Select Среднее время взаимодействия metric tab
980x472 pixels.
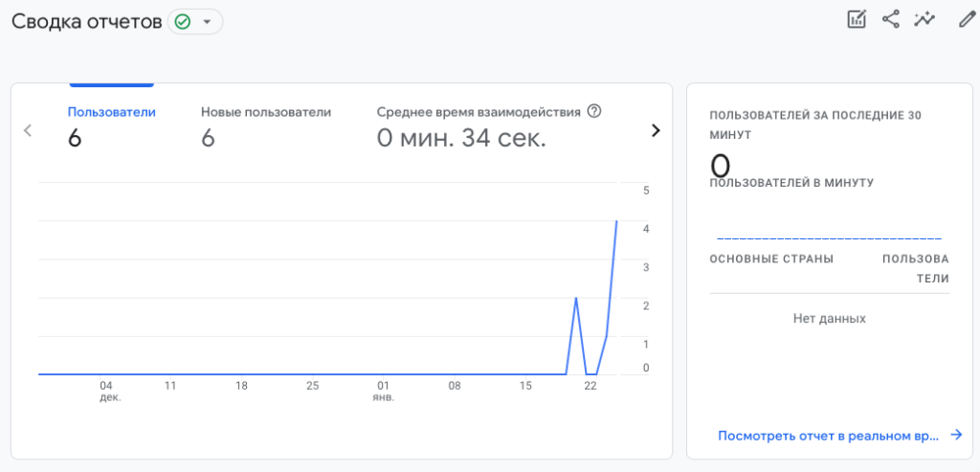click(479, 125)
